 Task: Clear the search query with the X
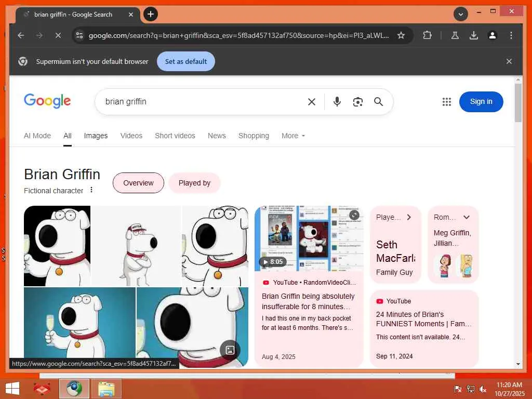(x=312, y=102)
